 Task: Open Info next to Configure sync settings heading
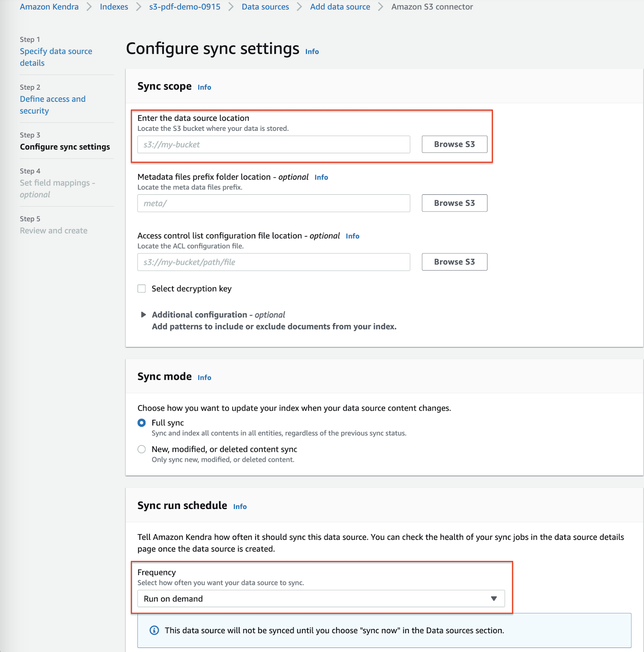312,52
